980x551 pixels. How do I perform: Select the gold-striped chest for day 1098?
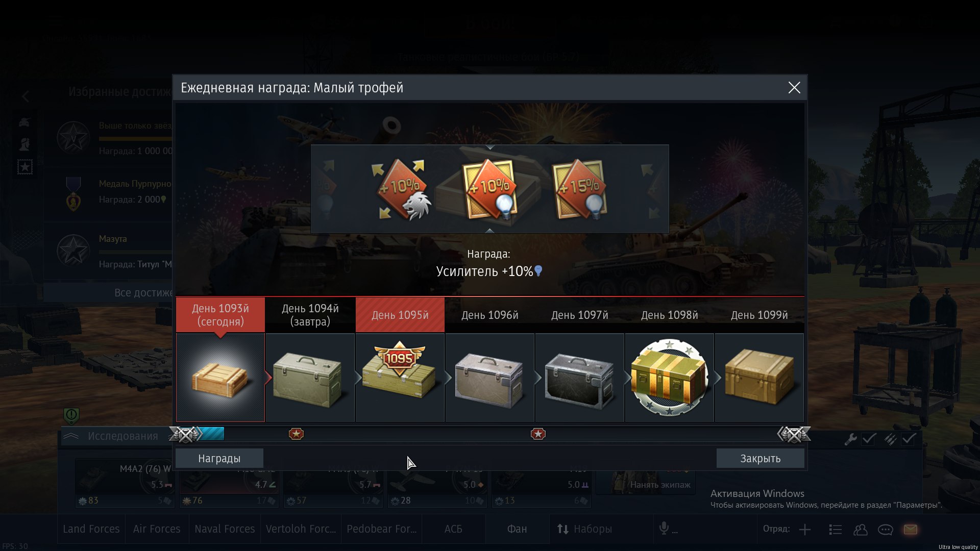pos(670,378)
